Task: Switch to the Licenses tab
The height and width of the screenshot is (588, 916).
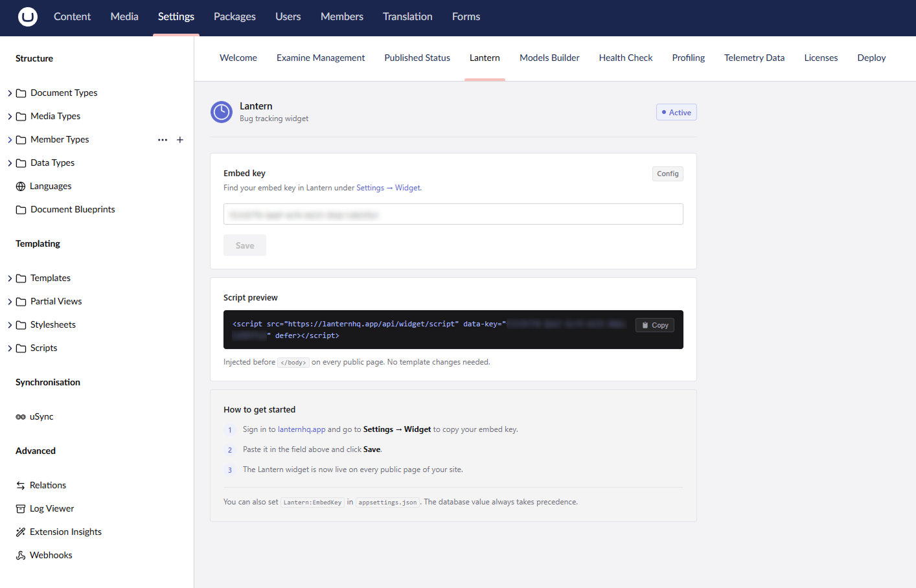Action: (x=821, y=58)
